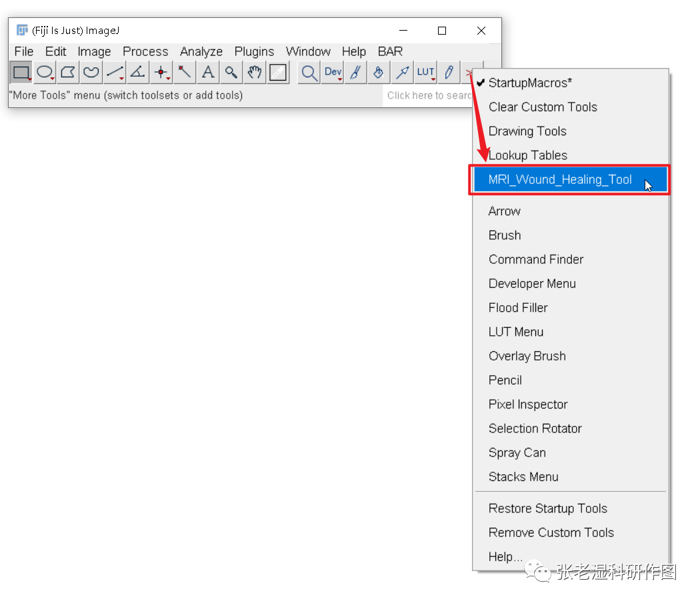Choose Flood Filler in the popup
700x603 pixels.
[571, 307]
